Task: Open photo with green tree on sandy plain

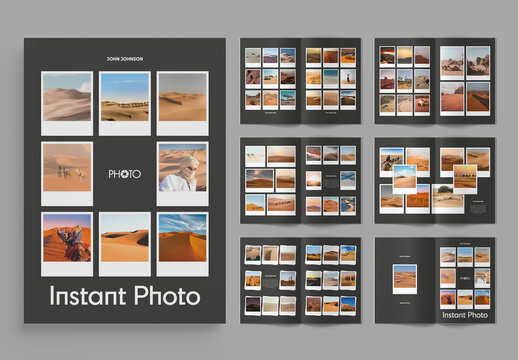Action: pos(447,198)
